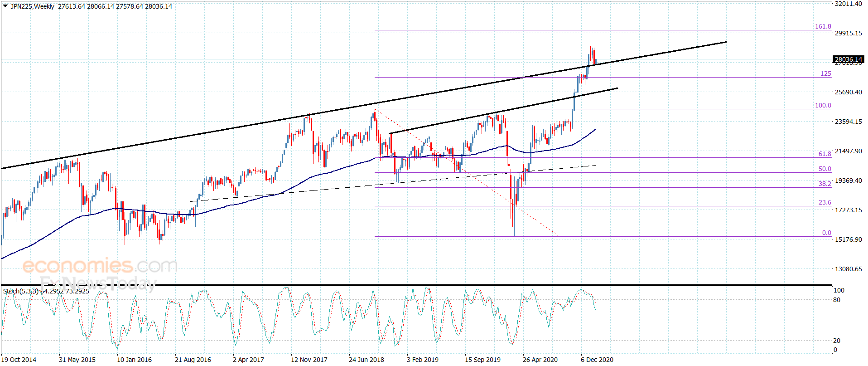Select the 15 Sep 2019 time axis label

(x=482, y=360)
